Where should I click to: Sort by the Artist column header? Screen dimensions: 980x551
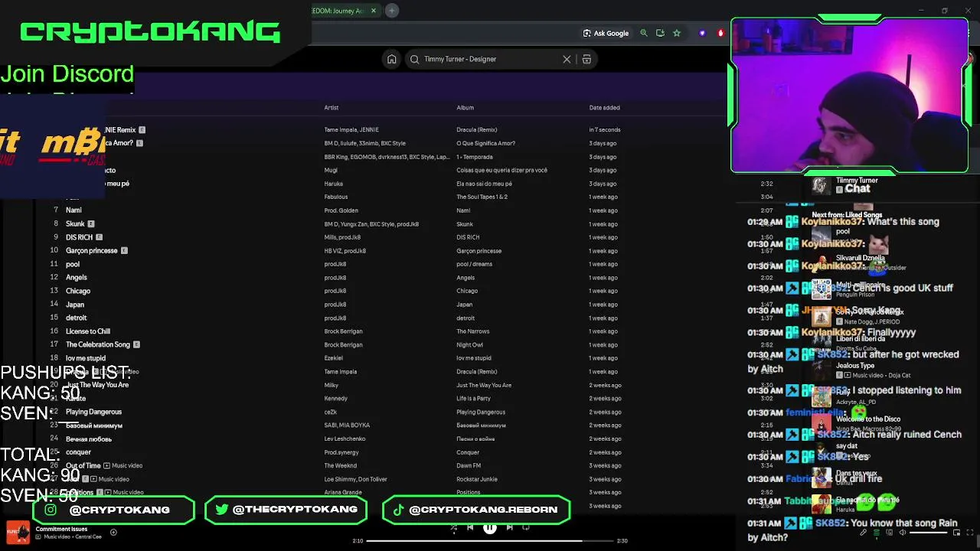tap(331, 108)
